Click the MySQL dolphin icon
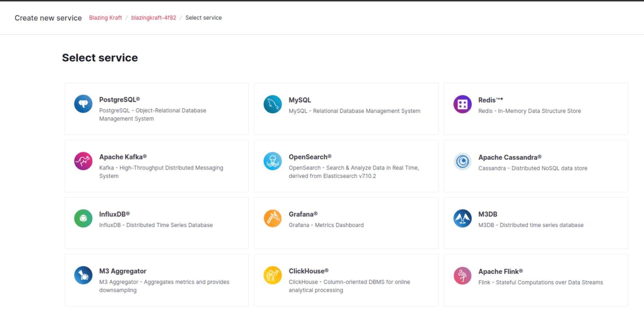This screenshot has height=310, width=644. (x=273, y=104)
